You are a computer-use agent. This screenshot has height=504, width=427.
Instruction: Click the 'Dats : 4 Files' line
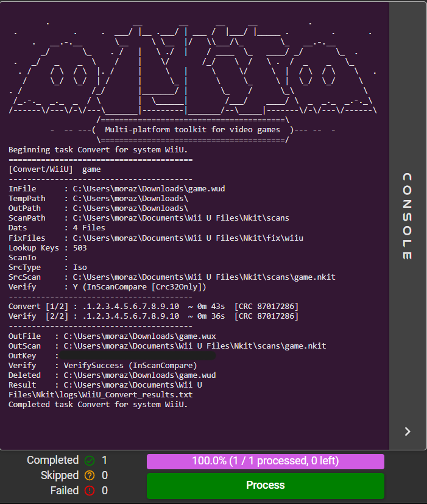57,228
